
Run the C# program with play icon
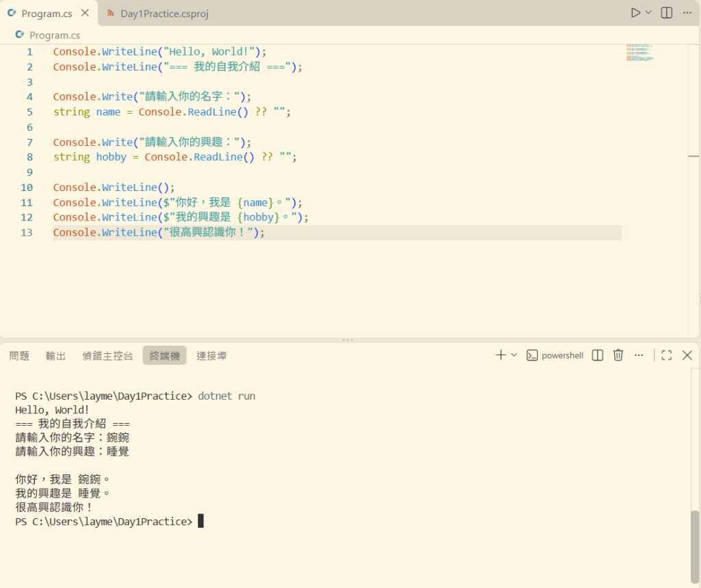pyautogui.click(x=635, y=13)
